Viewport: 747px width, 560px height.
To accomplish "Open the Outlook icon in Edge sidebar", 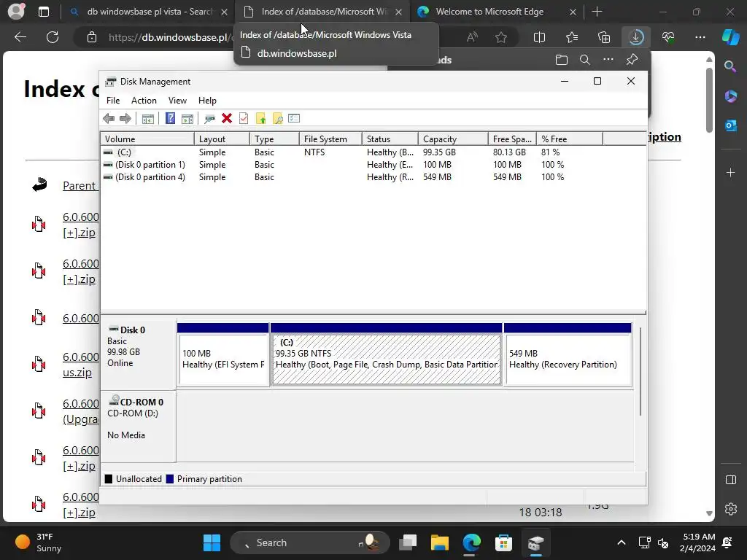I will click(x=730, y=125).
